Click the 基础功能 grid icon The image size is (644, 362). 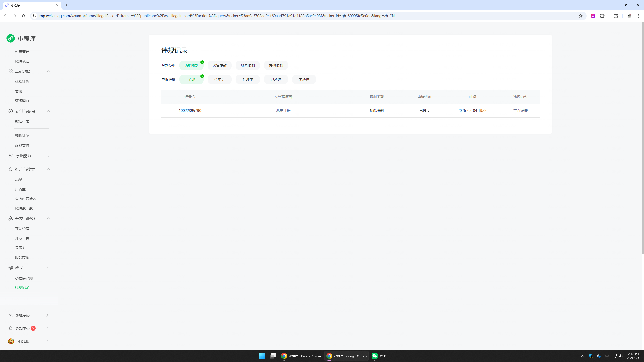point(10,72)
